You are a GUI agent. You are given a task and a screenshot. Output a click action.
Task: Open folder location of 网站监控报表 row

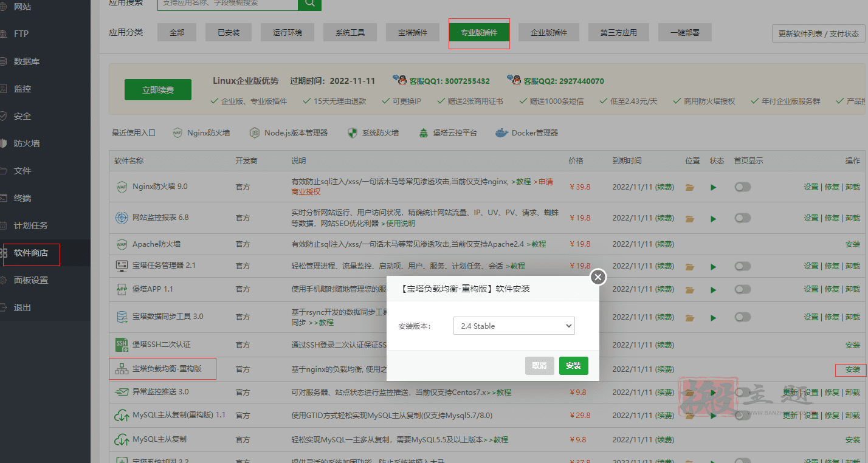click(x=689, y=218)
